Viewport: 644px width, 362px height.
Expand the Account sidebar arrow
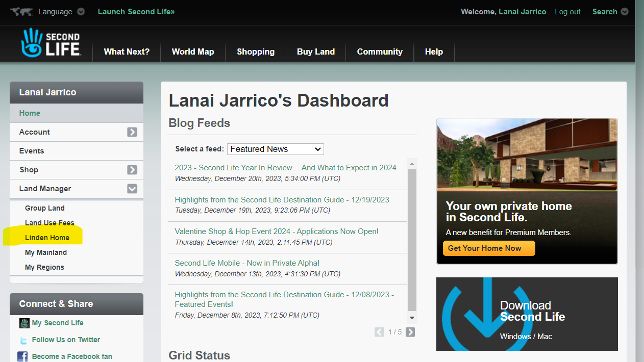pyautogui.click(x=132, y=132)
